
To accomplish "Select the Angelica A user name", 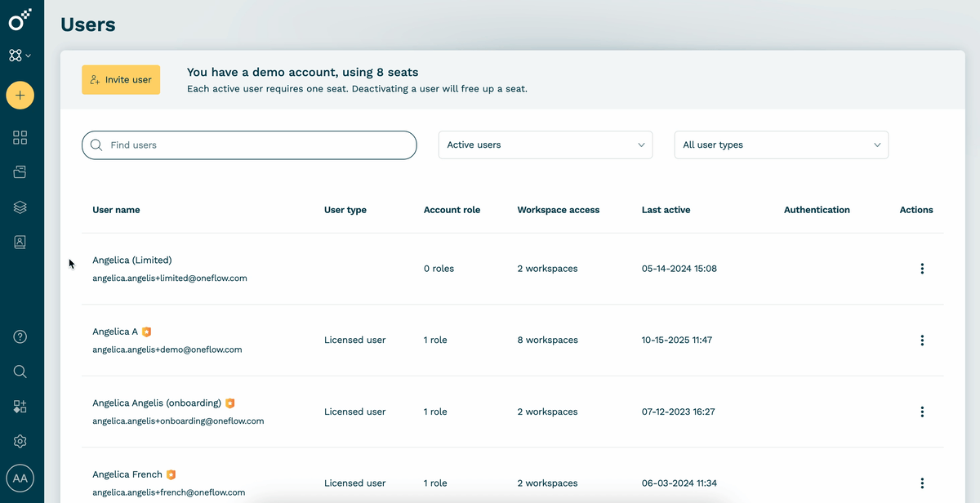I will [x=115, y=332].
